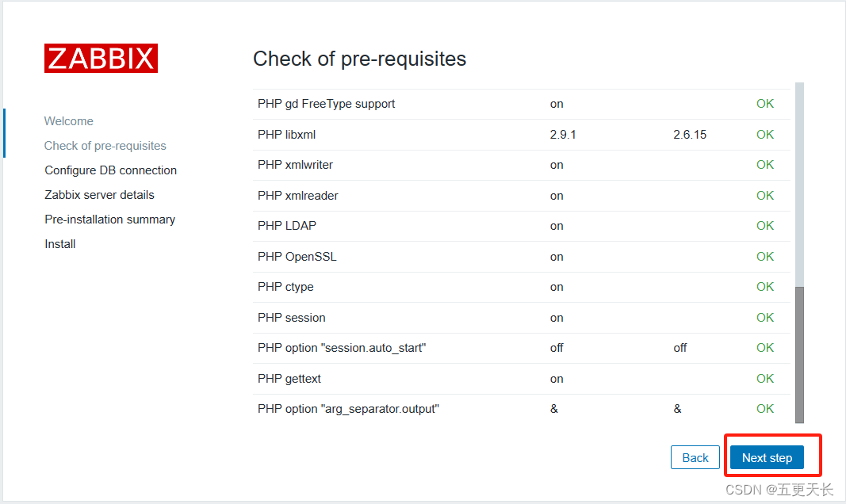Click OK status for PHP OpenSSL
The width and height of the screenshot is (846, 504).
click(x=764, y=257)
